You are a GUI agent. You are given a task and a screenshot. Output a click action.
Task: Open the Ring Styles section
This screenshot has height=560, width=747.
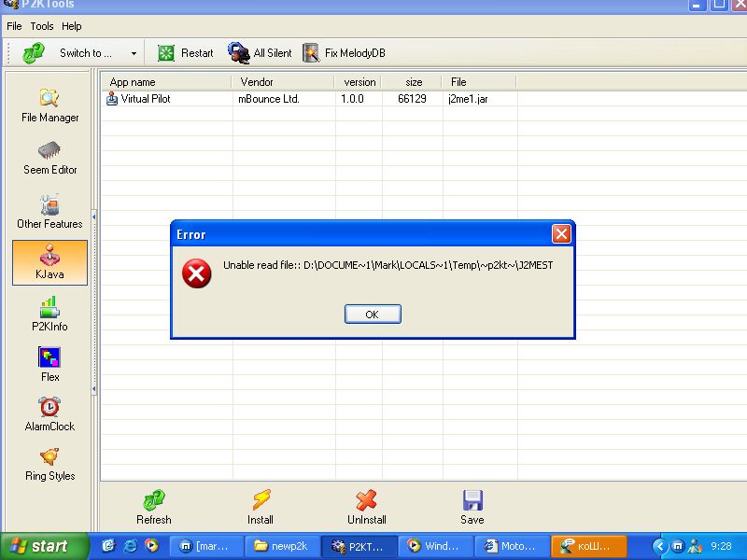[49, 464]
